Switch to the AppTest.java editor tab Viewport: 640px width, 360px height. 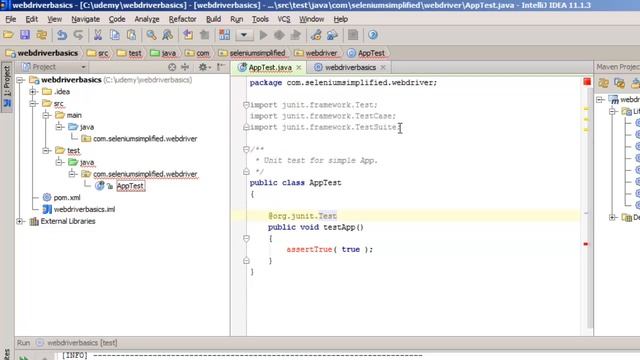(270, 67)
